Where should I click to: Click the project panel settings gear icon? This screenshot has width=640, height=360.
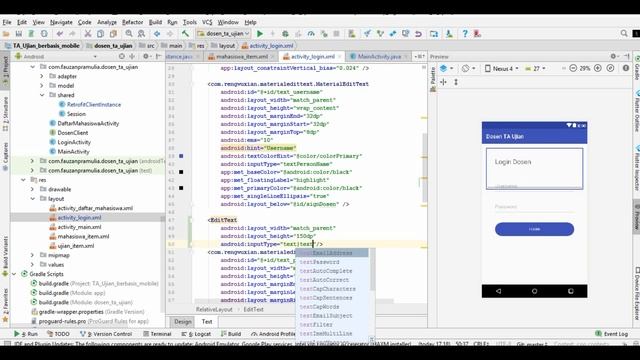146,56
